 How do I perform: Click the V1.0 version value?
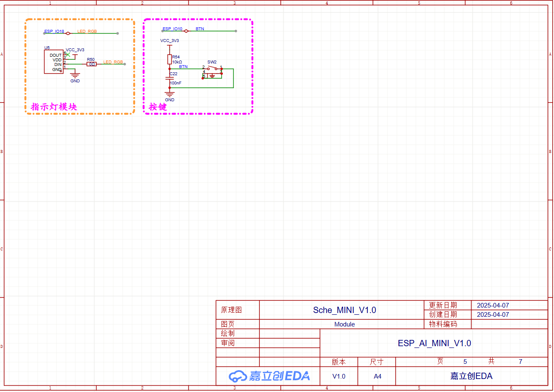pos(339,376)
